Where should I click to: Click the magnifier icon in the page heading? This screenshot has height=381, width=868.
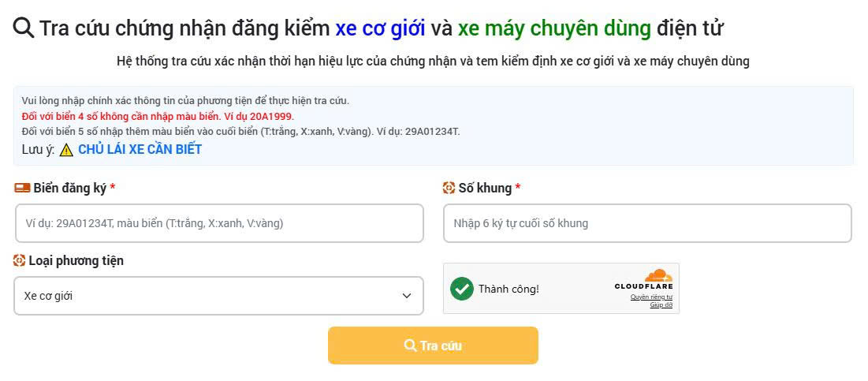coord(24,28)
